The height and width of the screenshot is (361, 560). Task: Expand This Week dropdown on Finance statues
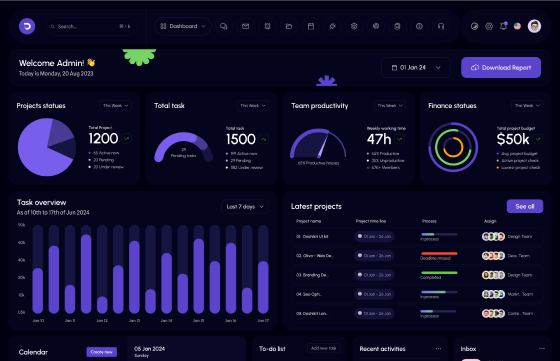click(527, 106)
